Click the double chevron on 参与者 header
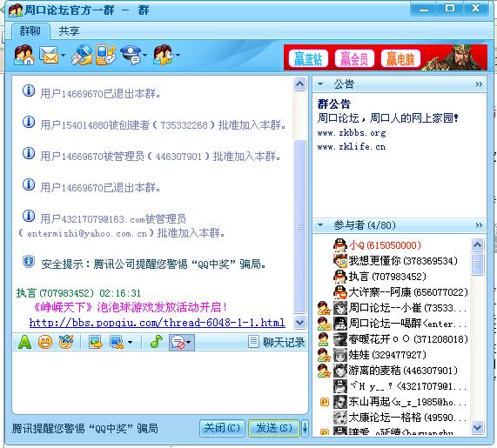Screen dimensions: 497x448 tap(479, 225)
